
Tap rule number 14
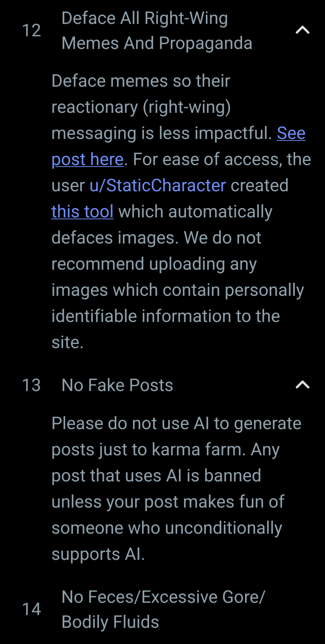[31, 609]
